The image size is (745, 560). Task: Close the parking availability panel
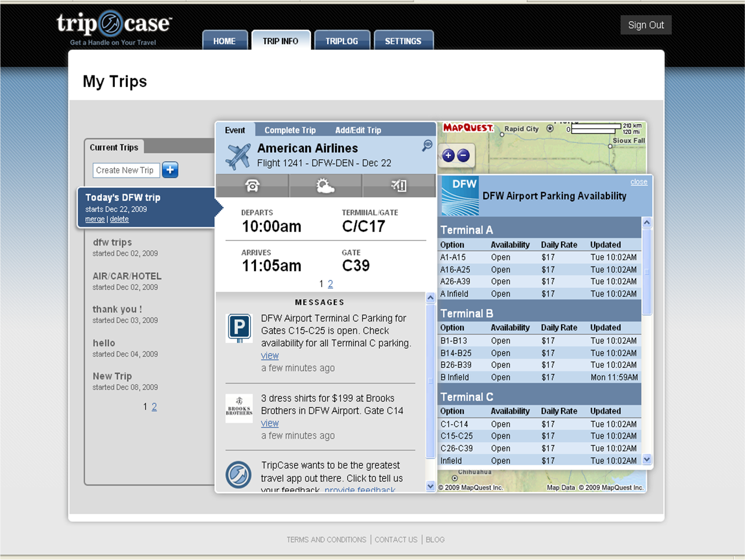click(x=639, y=182)
